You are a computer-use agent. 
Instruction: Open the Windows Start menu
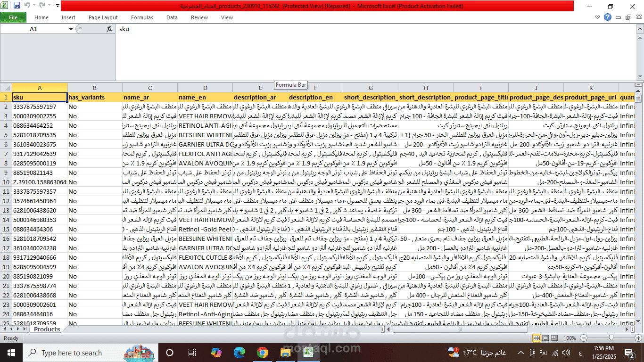click(11, 353)
